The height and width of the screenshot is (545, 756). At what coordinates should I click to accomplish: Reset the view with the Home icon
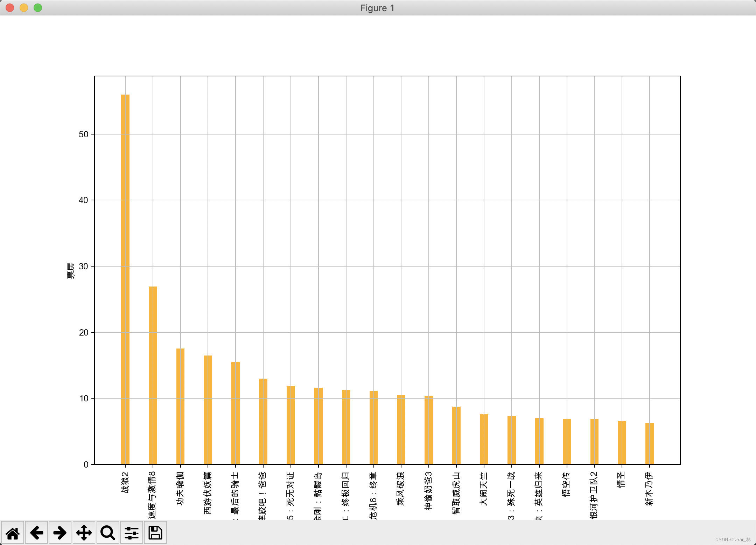tap(13, 533)
